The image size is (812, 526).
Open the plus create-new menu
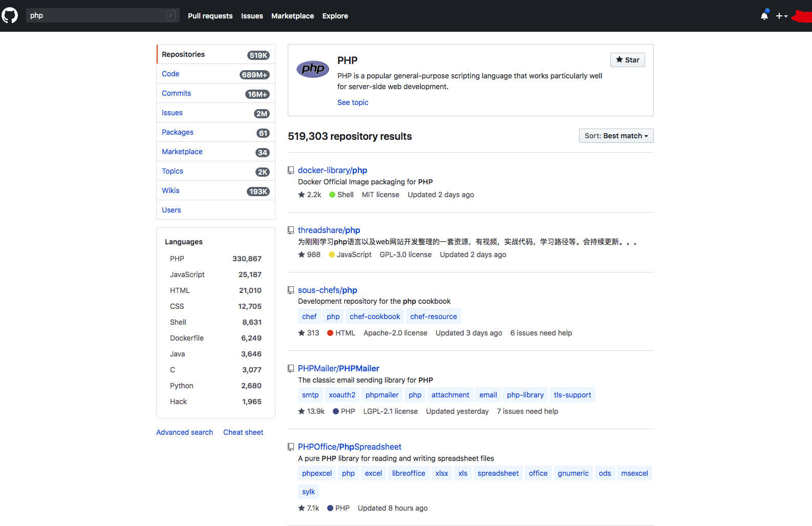[x=781, y=16]
